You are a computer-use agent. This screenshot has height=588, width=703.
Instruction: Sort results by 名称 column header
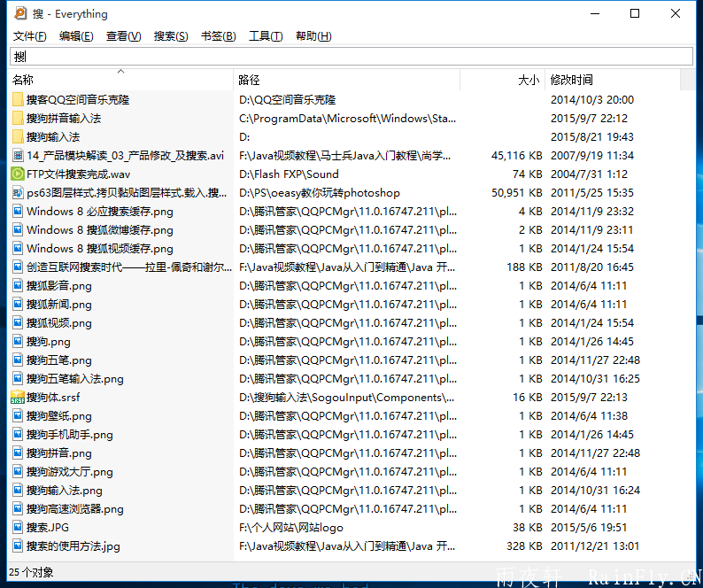pyautogui.click(x=23, y=81)
